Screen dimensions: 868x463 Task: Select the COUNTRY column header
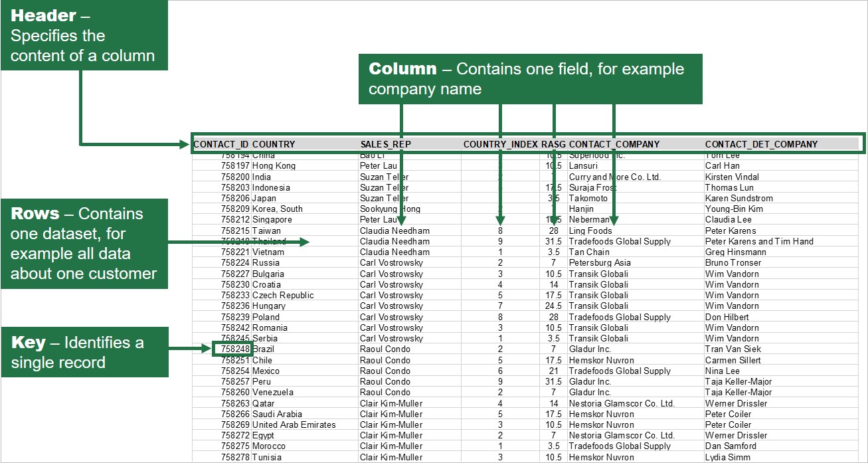pos(274,144)
